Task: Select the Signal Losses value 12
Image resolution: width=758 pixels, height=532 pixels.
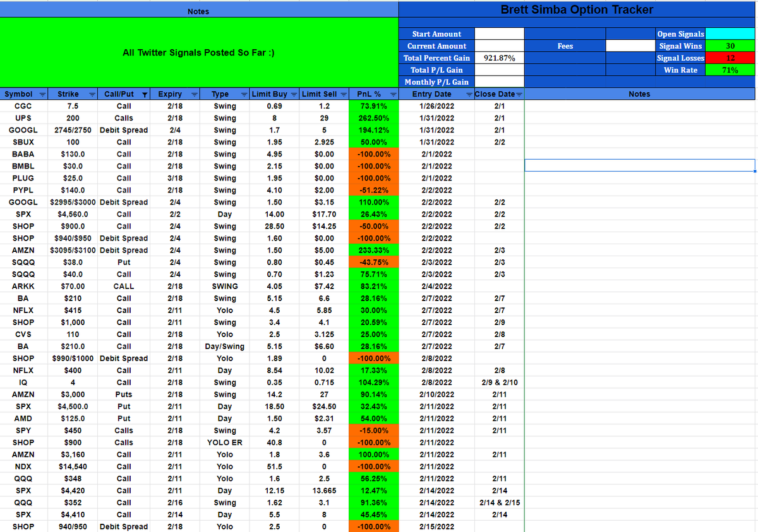Action: pyautogui.click(x=730, y=57)
